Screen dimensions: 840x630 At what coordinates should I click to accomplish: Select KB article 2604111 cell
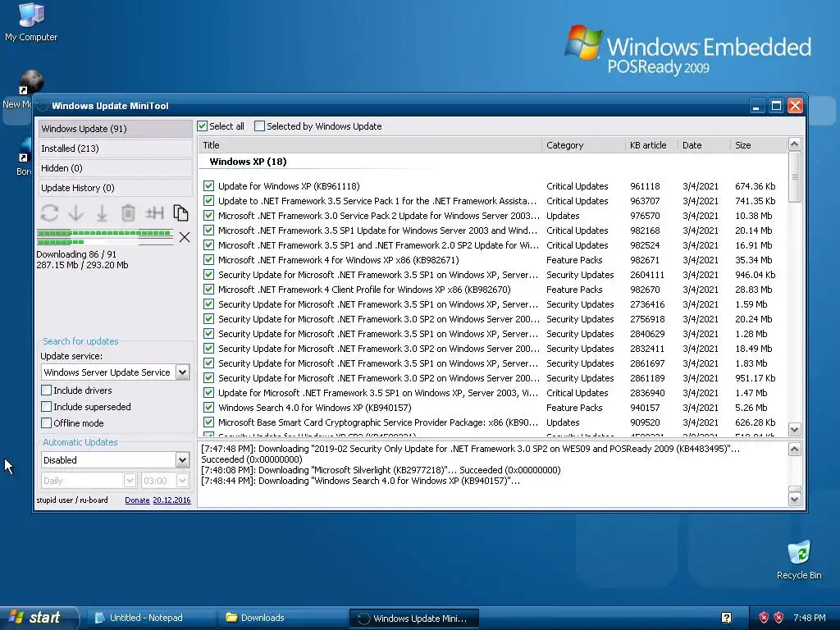[647, 275]
